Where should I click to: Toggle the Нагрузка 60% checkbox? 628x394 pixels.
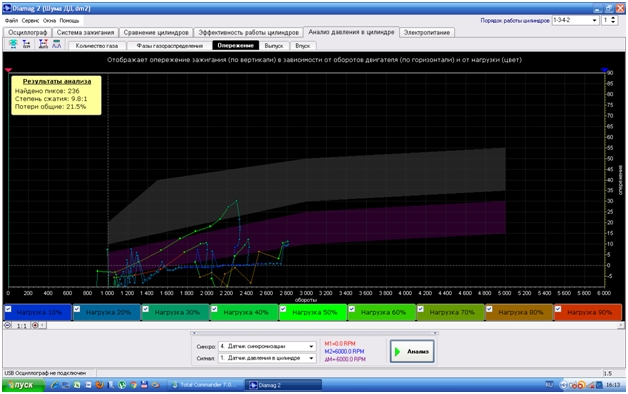coord(352,309)
